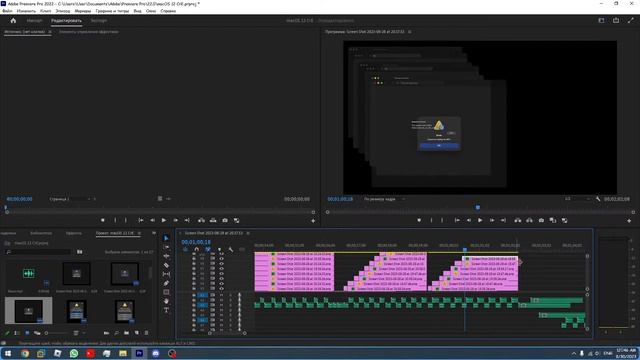
Task: Click Lift button in Program monitor
Action: click(518, 220)
